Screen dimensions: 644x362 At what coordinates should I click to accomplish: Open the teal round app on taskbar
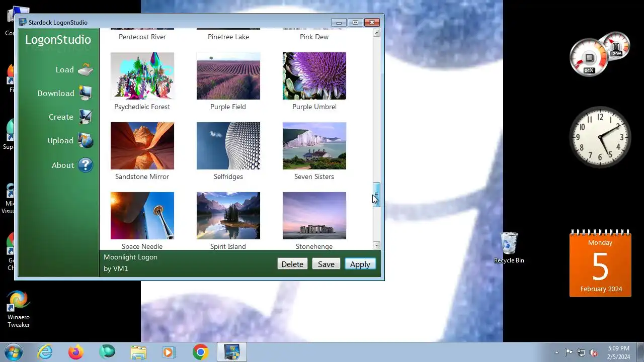point(107,352)
